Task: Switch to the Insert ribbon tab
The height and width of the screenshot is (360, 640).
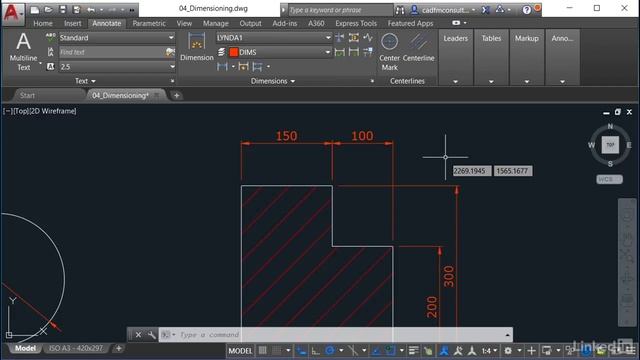Action: click(73, 23)
